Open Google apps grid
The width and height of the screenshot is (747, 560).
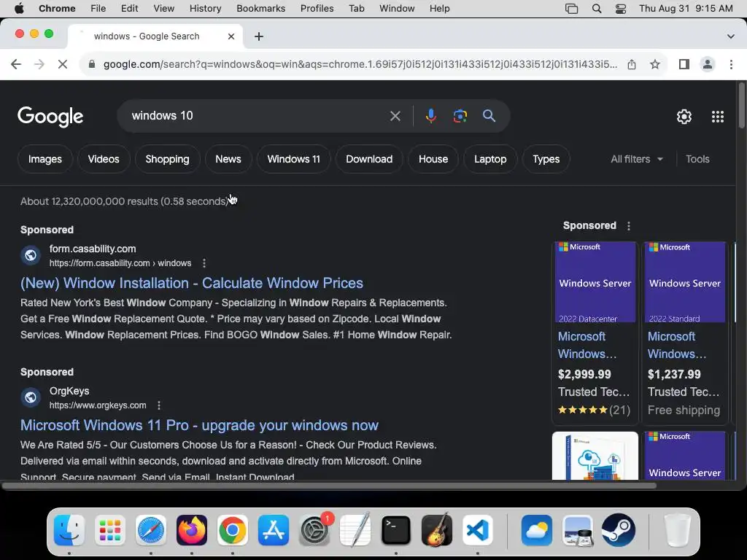718,117
